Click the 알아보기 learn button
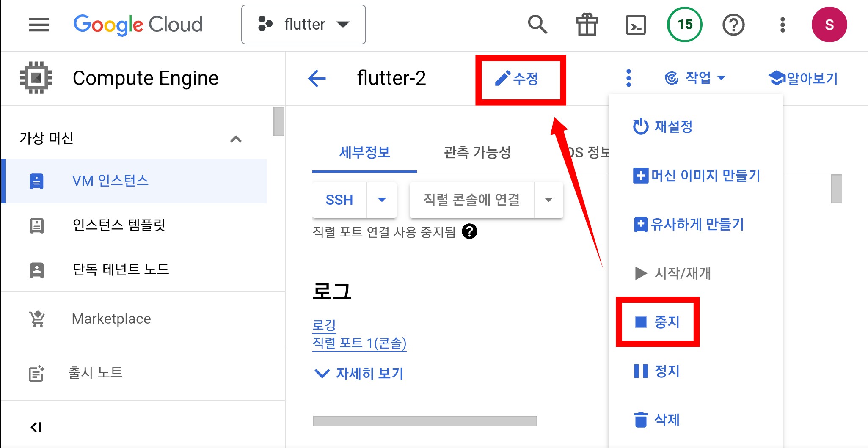Screen dimensions: 868x448 803,78
